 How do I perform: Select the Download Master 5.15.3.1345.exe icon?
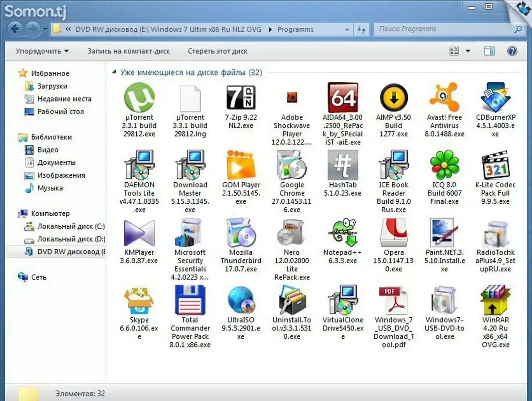click(190, 165)
